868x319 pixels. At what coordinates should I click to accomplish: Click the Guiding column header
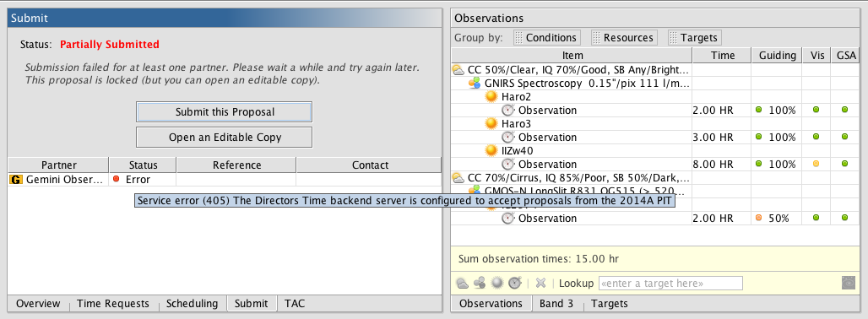[x=777, y=56]
